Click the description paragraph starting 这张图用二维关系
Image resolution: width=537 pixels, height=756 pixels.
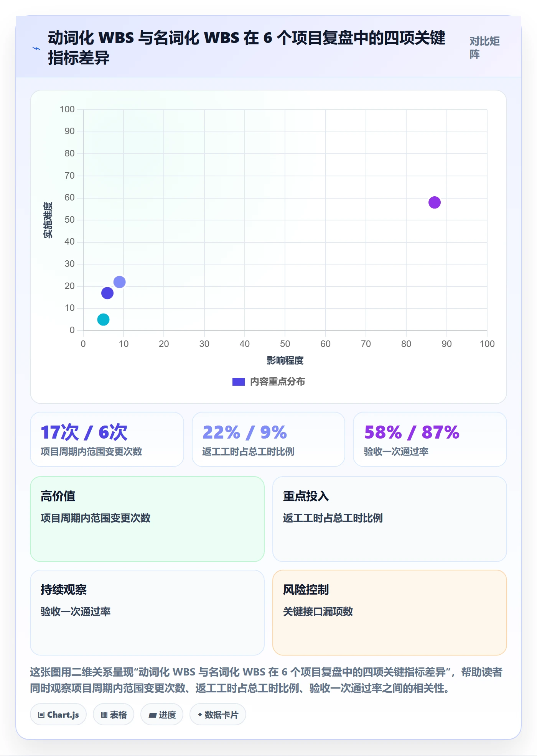266,680
